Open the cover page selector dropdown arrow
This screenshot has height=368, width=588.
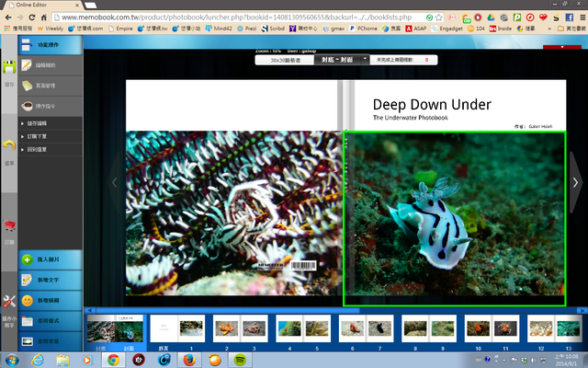point(365,60)
